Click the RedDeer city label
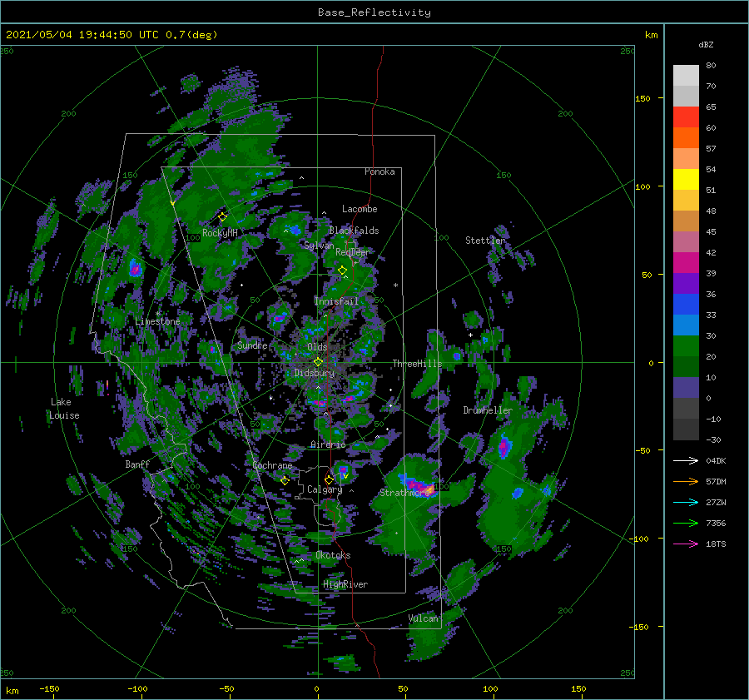The height and width of the screenshot is (700, 749). point(353,252)
